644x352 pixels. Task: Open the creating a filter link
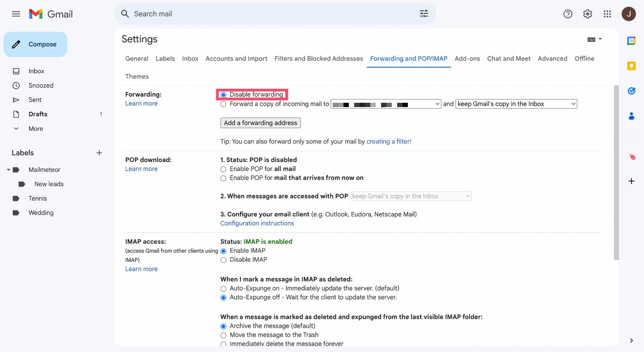(389, 141)
